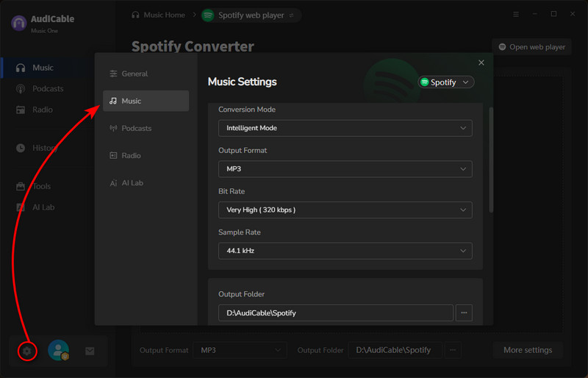Click the sliders icon beside General
Image resolution: width=588 pixels, height=378 pixels.
(x=113, y=74)
